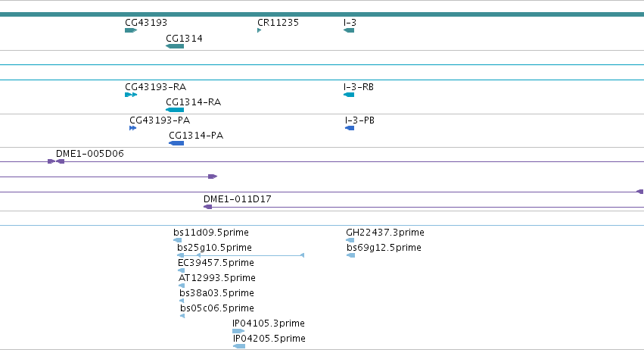Viewport: 644px width, 350px height.
Task: Select the CG43193 gene arrow glyph
Action: 131,30
